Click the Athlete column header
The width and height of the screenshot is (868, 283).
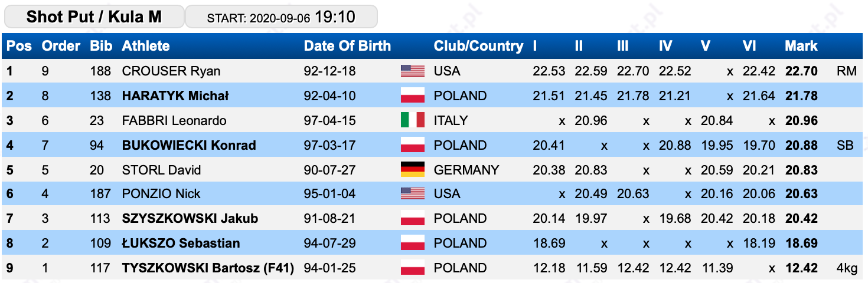pyautogui.click(x=146, y=46)
